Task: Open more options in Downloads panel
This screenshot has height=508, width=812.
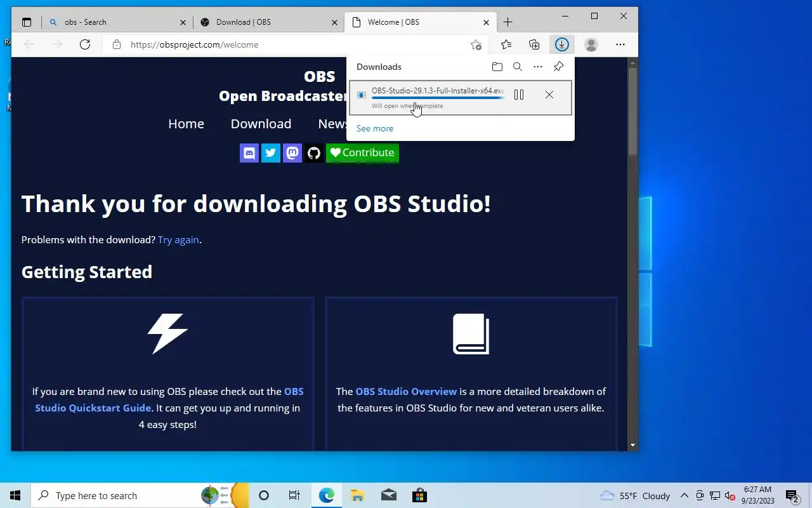Action: (538, 67)
